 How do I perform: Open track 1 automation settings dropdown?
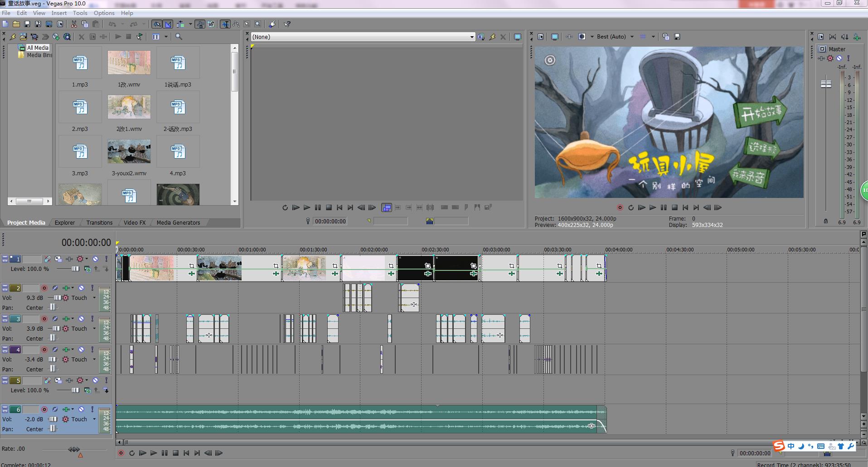point(87,259)
